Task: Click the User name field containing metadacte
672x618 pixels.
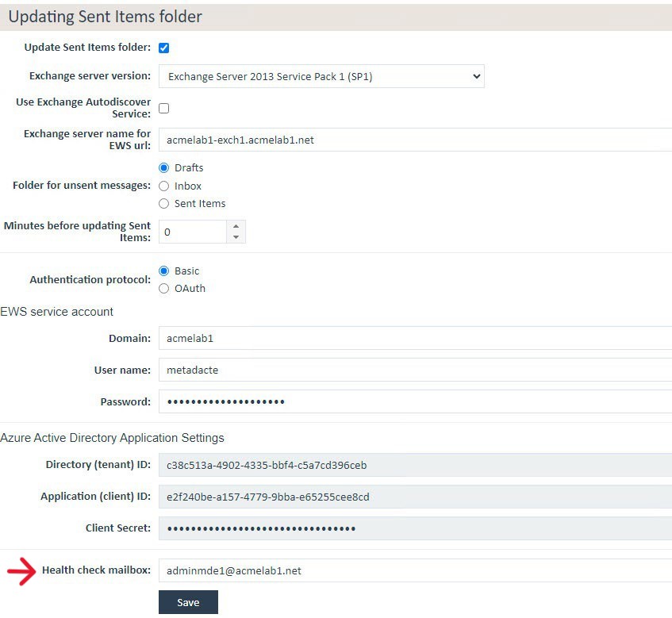Action: tap(413, 370)
